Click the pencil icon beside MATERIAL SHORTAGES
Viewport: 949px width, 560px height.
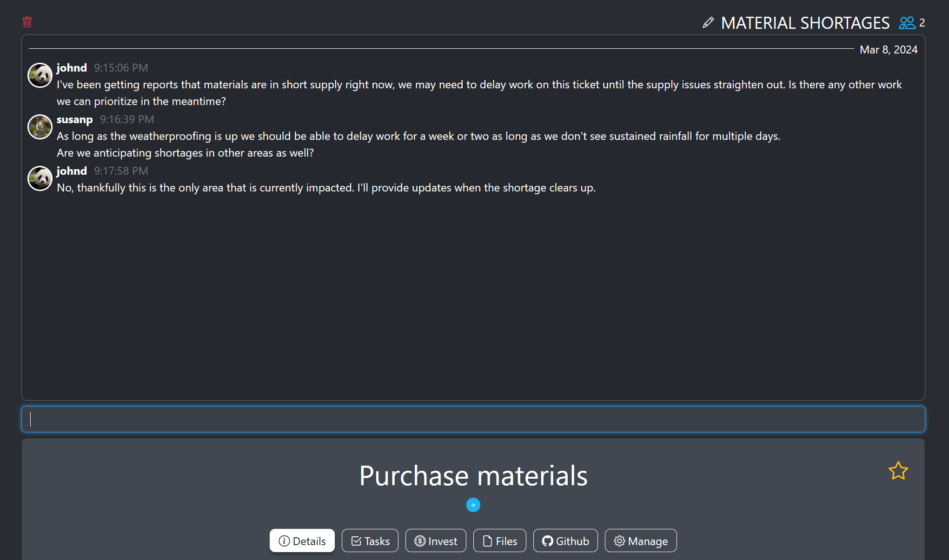point(708,23)
